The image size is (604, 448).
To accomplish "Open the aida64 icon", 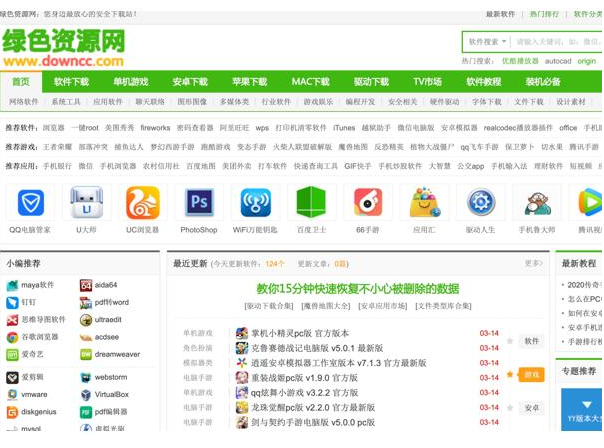I will [x=86, y=285].
